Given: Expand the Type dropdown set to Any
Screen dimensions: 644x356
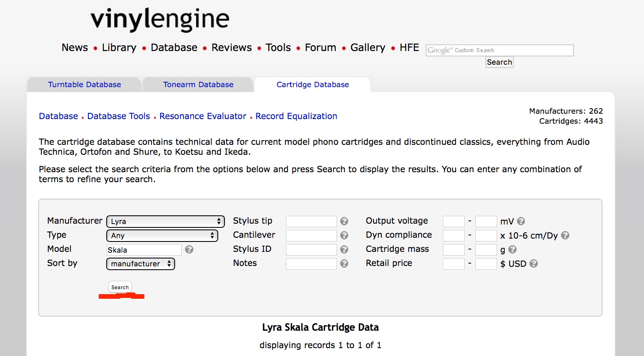Looking at the screenshot, I should click(162, 236).
